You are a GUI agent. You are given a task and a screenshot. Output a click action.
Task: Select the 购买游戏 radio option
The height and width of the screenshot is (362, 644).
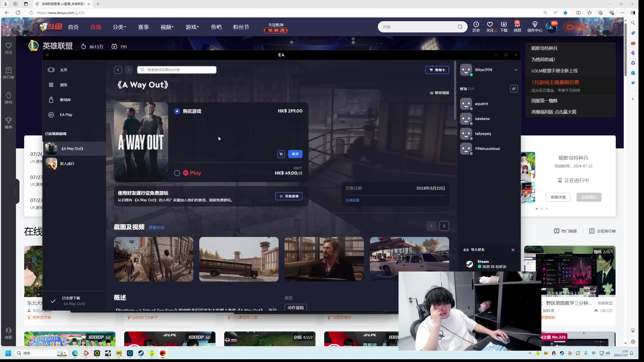click(177, 111)
